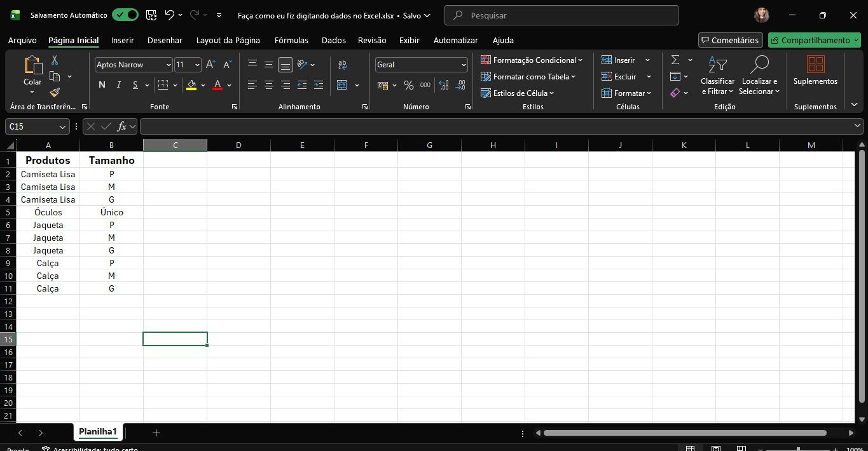The width and height of the screenshot is (868, 451).
Task: Apply red font color
Action: pyautogui.click(x=217, y=85)
